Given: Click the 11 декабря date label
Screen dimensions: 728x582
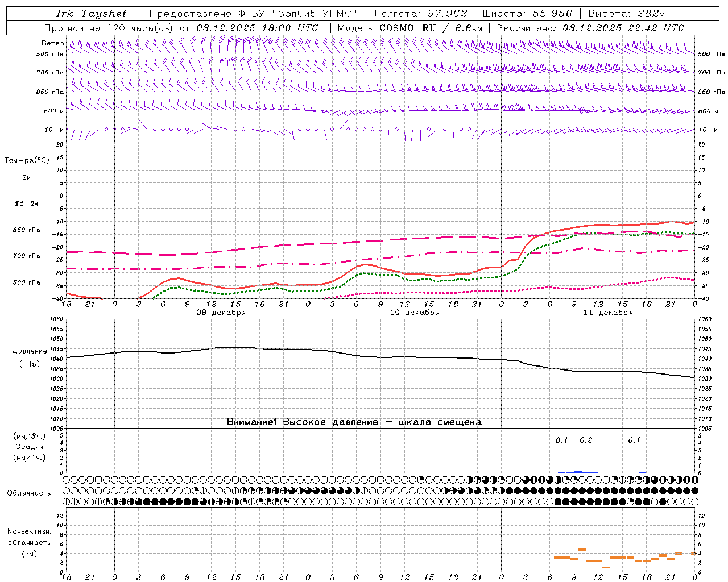Looking at the screenshot, I should coord(608,313).
